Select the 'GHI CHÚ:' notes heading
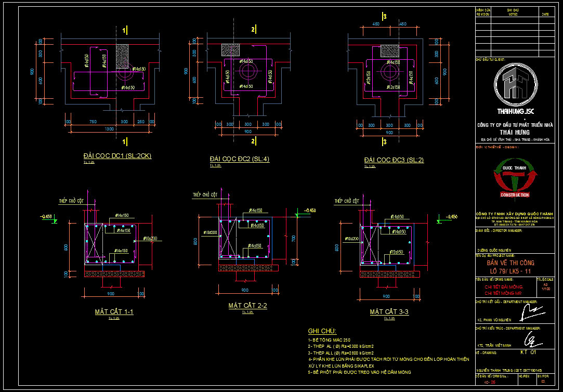The width and height of the screenshot is (563, 392). pos(322,331)
